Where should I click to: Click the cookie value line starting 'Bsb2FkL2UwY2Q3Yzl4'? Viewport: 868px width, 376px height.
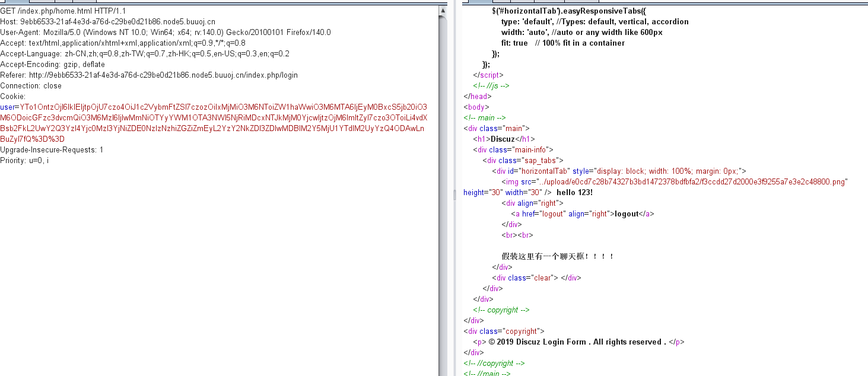click(212, 129)
